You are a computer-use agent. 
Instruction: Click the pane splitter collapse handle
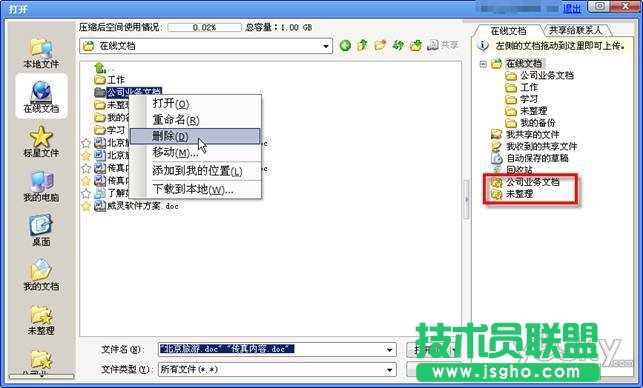point(466,200)
